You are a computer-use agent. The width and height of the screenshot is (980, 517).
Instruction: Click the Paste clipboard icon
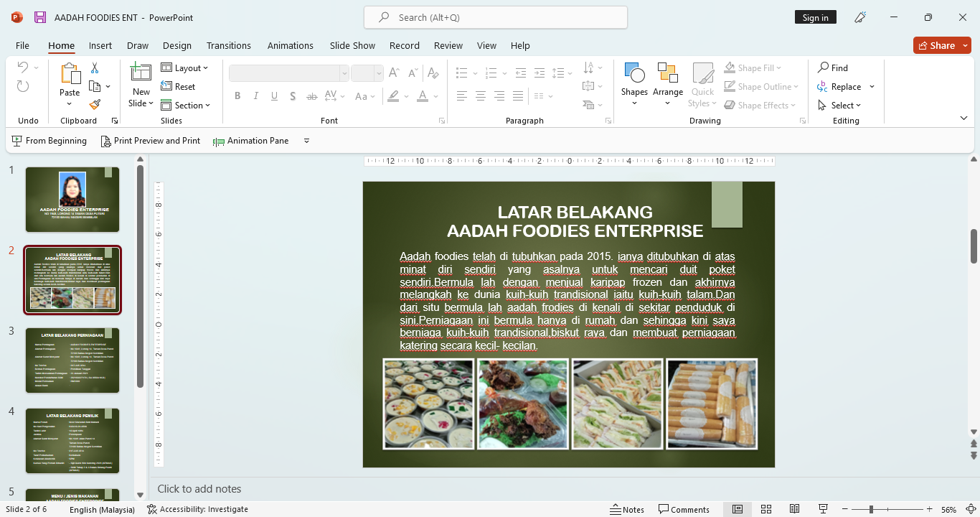tap(70, 74)
